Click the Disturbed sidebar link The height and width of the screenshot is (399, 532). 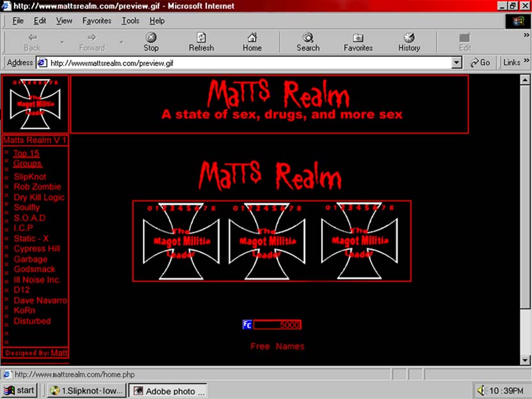[32, 321]
